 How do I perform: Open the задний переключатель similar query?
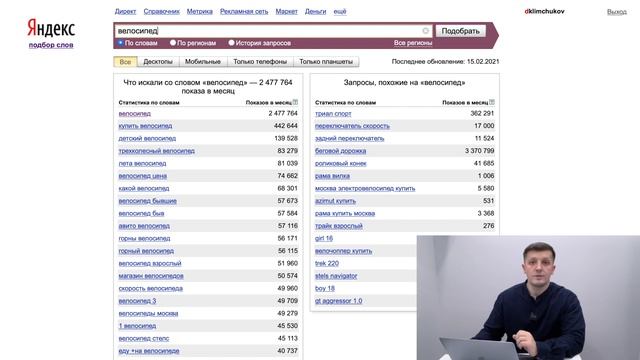coord(349,138)
